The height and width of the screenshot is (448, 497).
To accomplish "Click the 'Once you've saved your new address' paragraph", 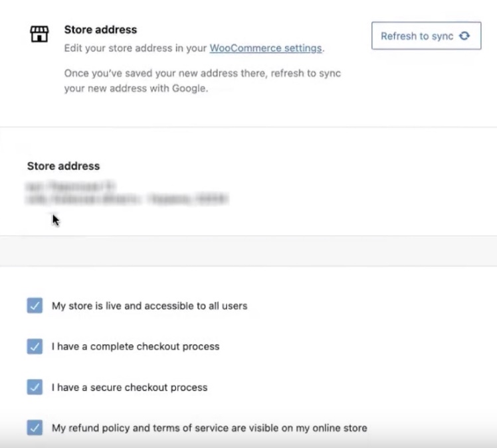I will tap(202, 73).
